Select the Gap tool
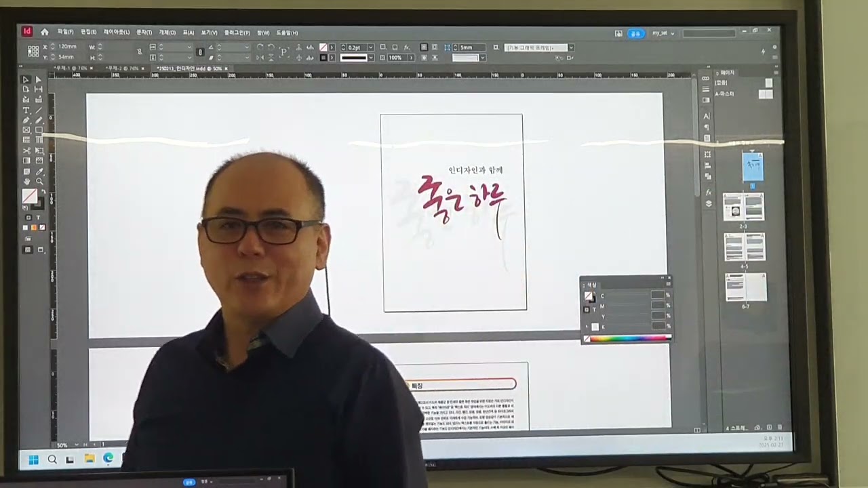The height and width of the screenshot is (488, 868). click(x=38, y=89)
